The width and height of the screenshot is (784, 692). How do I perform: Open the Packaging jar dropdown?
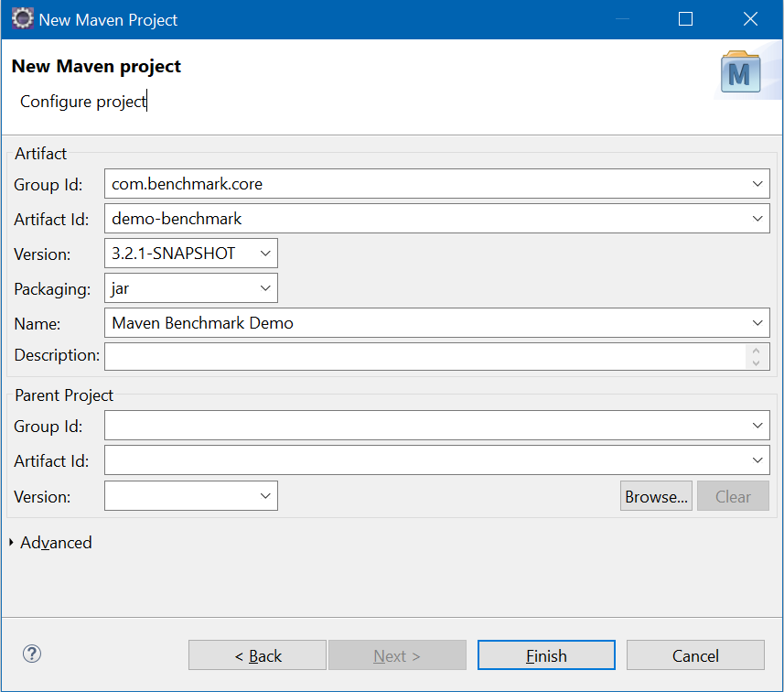tap(265, 288)
